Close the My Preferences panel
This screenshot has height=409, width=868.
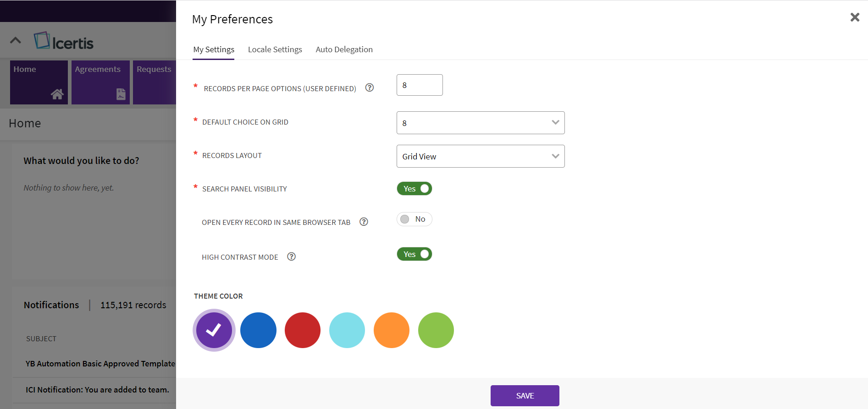click(855, 17)
